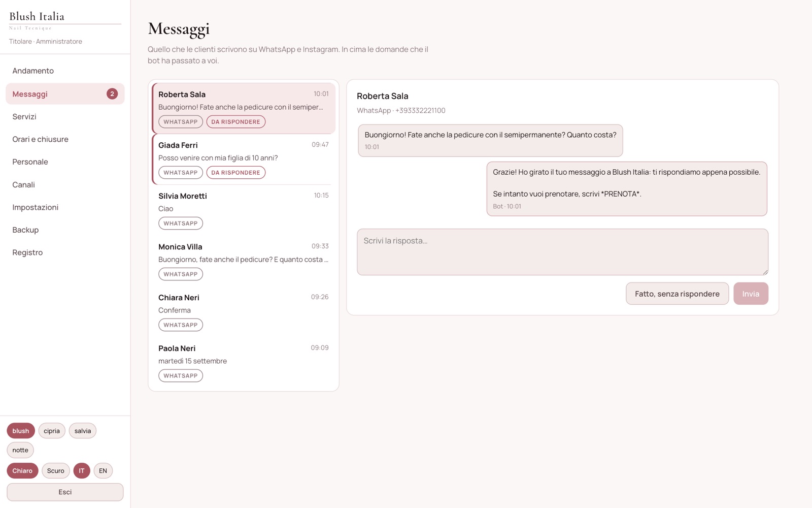The image size is (812, 508).
Task: Open Monica Villa conversation
Action: 244,261
